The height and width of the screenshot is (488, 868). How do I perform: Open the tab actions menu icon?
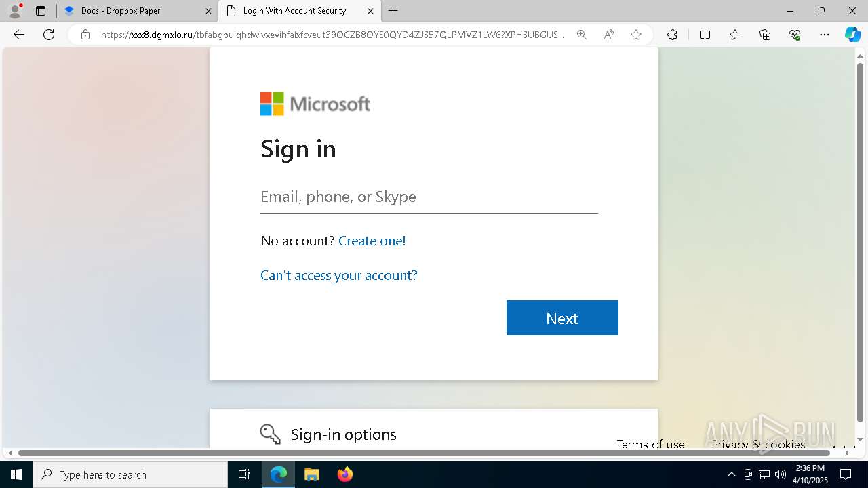41,11
